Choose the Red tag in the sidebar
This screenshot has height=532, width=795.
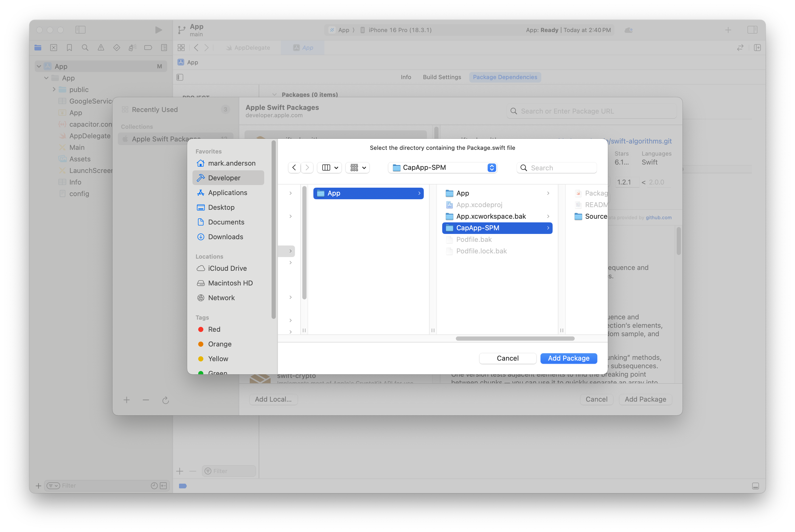[214, 329]
